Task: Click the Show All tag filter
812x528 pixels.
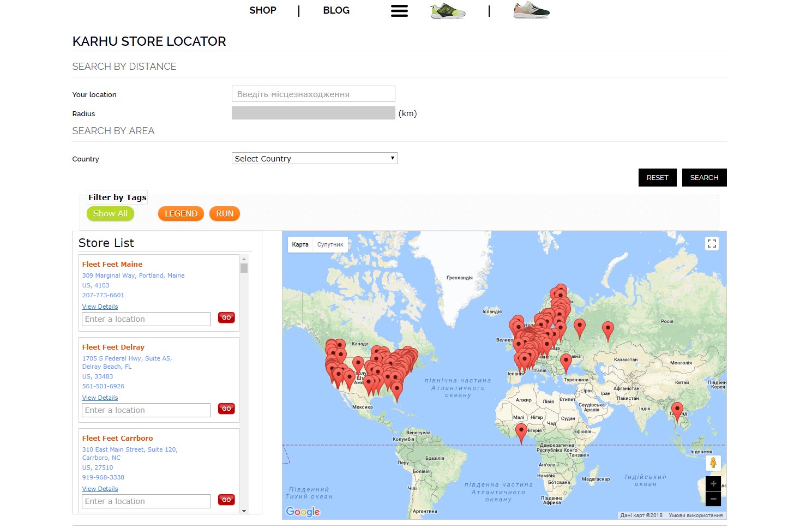Action: pos(110,214)
